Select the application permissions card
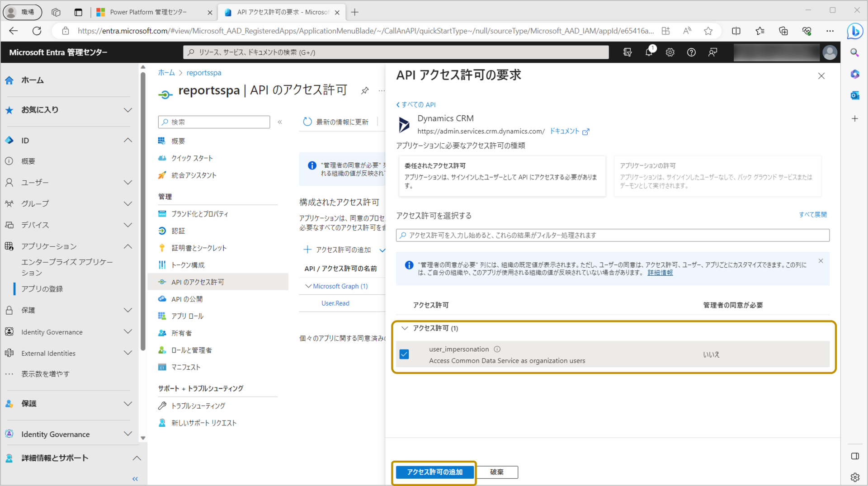This screenshot has height=486, width=868. point(717,176)
